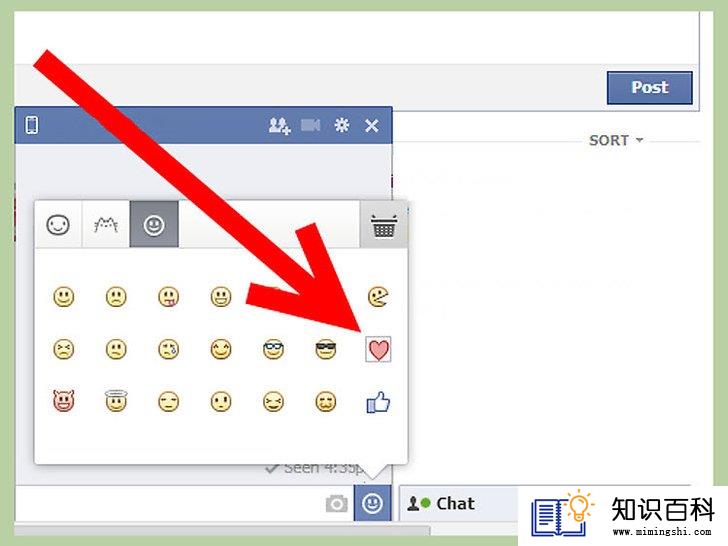Open chat options gear menu
The width and height of the screenshot is (728, 546).
point(342,125)
